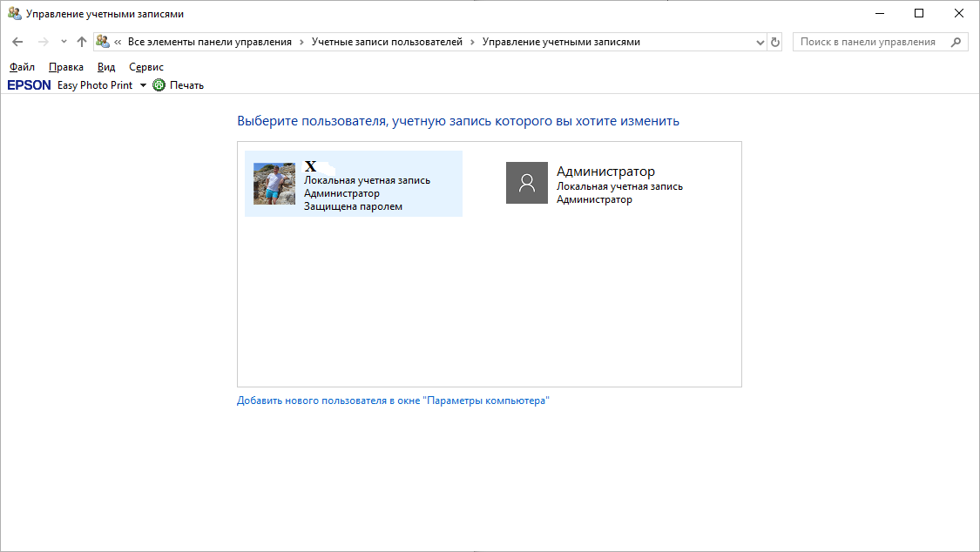The image size is (980, 552).
Task: Open 'Учетные записи пользователей' breadcrumb
Action: coord(387,42)
